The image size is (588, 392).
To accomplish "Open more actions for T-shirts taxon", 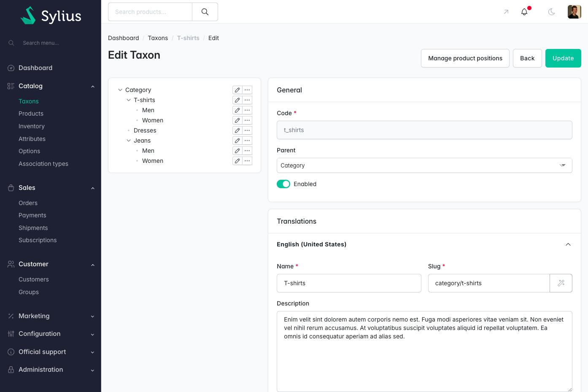I will click(247, 100).
